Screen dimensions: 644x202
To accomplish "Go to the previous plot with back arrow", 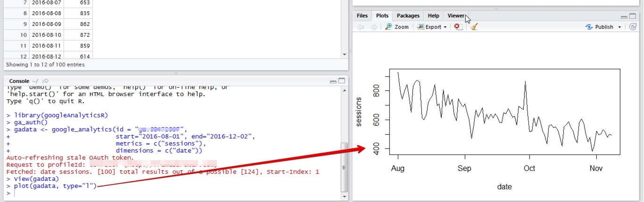I will [361, 27].
